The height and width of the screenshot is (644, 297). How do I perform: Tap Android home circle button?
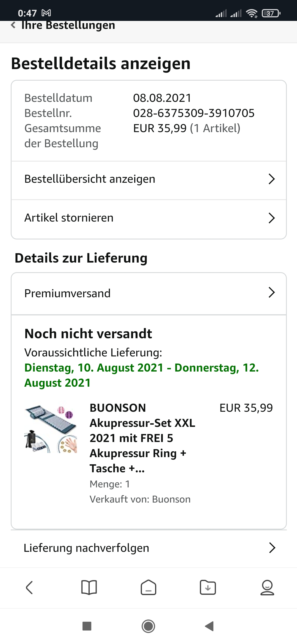[148, 626]
